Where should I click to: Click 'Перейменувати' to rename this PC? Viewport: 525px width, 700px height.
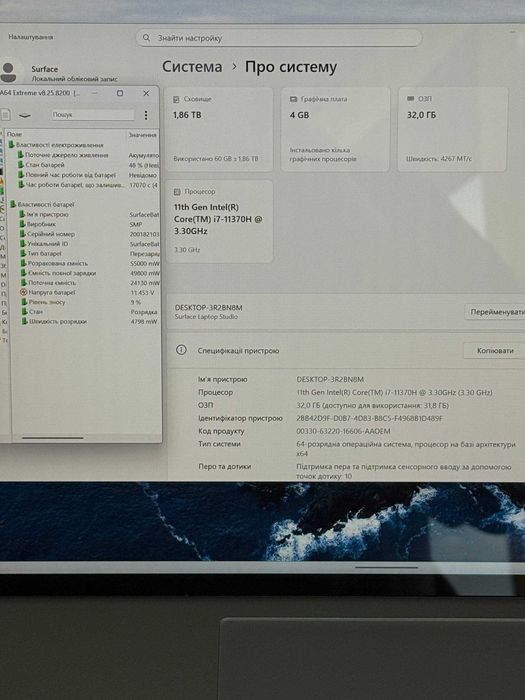click(496, 312)
